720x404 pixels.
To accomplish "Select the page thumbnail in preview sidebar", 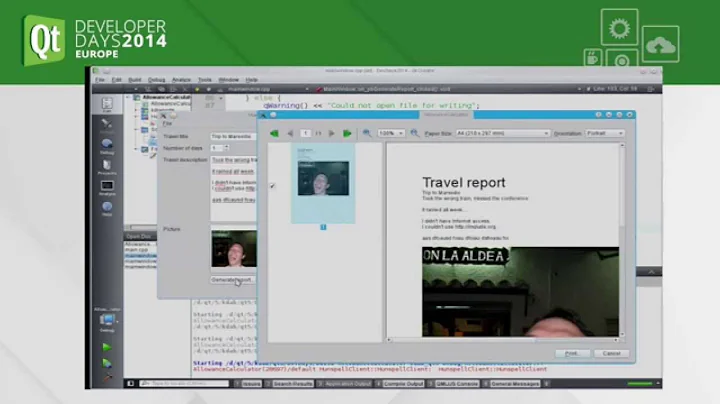I will [323, 183].
